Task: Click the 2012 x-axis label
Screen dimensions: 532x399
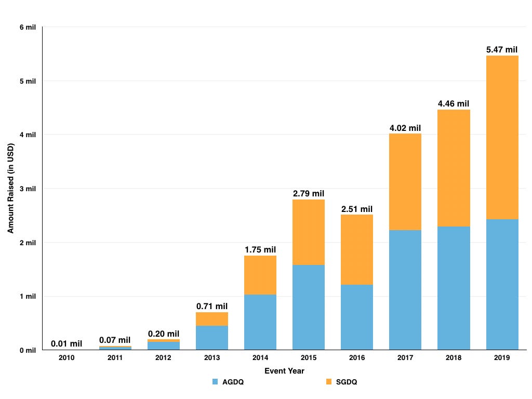Action: click(163, 357)
